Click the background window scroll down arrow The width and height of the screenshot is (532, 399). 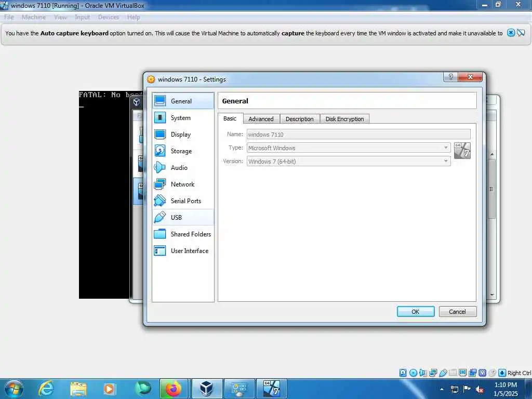point(492,295)
